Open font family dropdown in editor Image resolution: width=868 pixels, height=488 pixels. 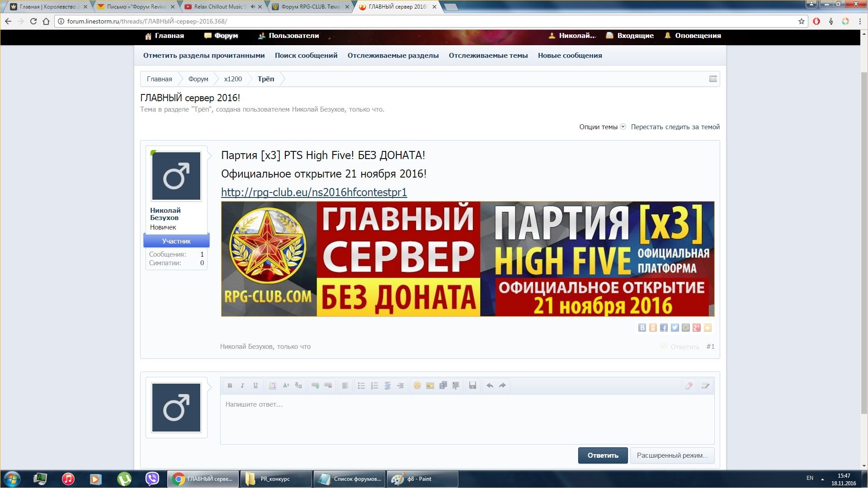coord(298,385)
